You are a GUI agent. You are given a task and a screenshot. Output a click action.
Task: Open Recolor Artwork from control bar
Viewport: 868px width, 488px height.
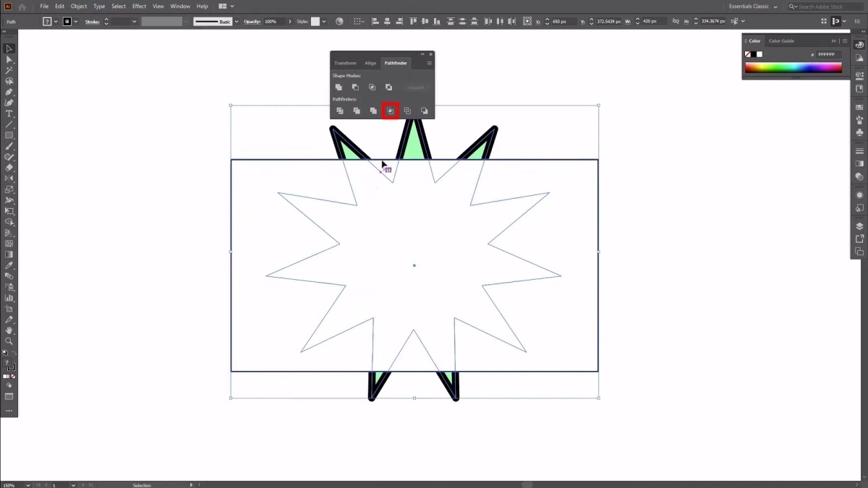tap(340, 22)
